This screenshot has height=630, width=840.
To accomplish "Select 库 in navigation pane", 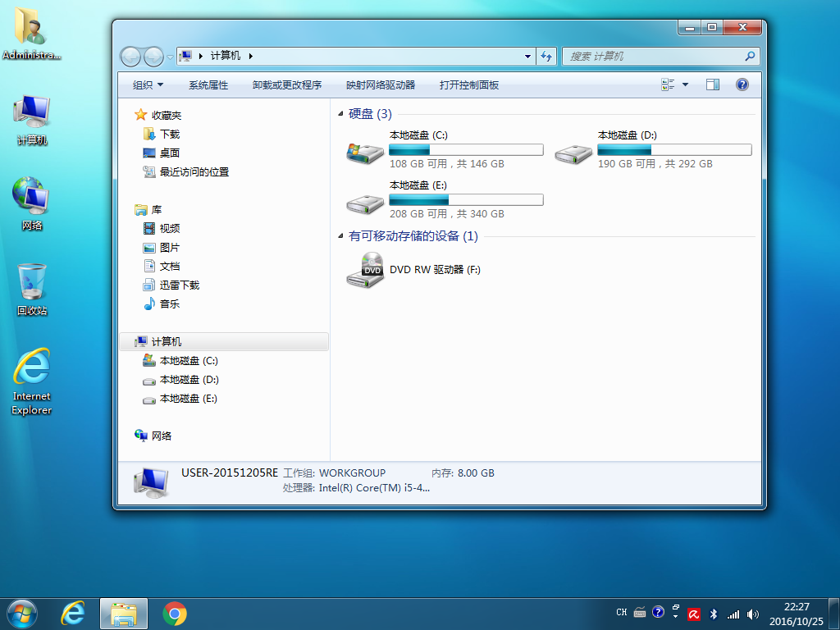I will [149, 209].
